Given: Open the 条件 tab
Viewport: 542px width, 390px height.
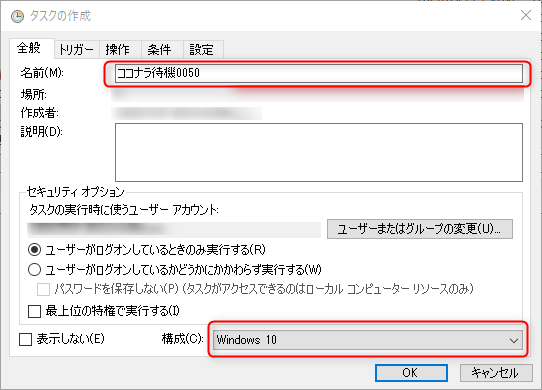Looking at the screenshot, I should pos(162,49).
